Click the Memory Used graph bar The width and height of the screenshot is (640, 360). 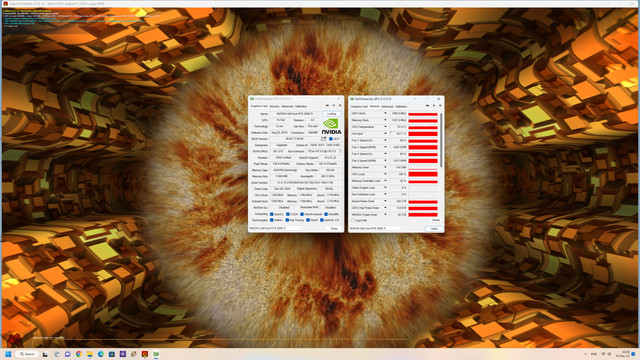423,167
